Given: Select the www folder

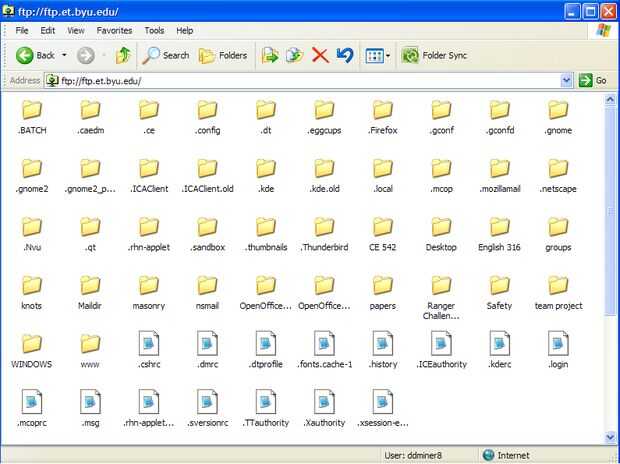Looking at the screenshot, I should (x=90, y=352).
